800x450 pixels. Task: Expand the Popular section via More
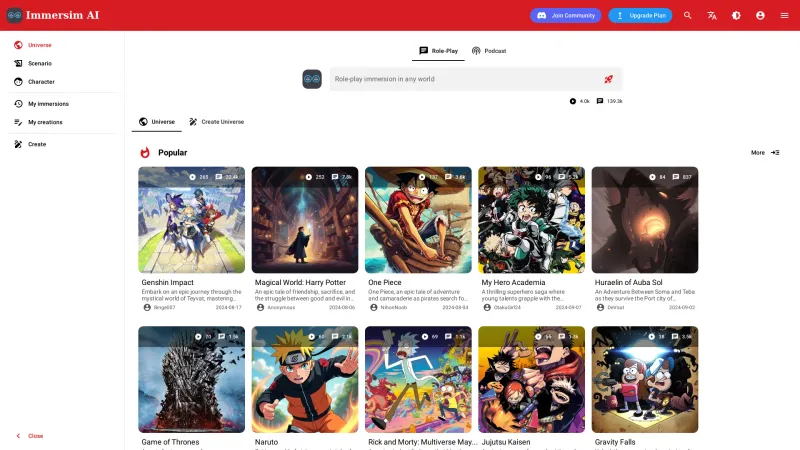(765, 153)
